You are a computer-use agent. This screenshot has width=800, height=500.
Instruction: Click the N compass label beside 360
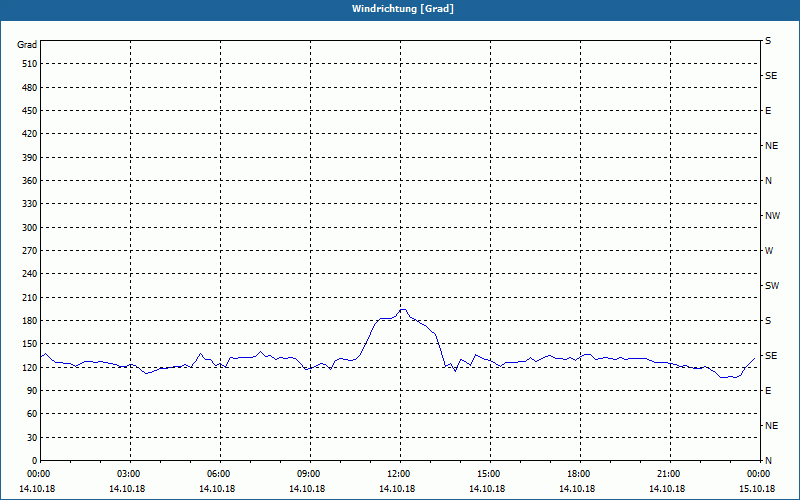coord(768,181)
